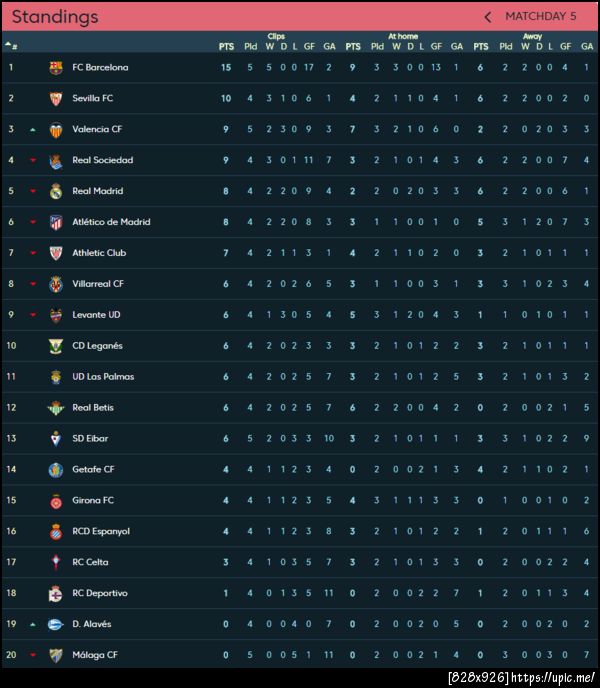Click the FC Barcelona club crest

click(56, 68)
